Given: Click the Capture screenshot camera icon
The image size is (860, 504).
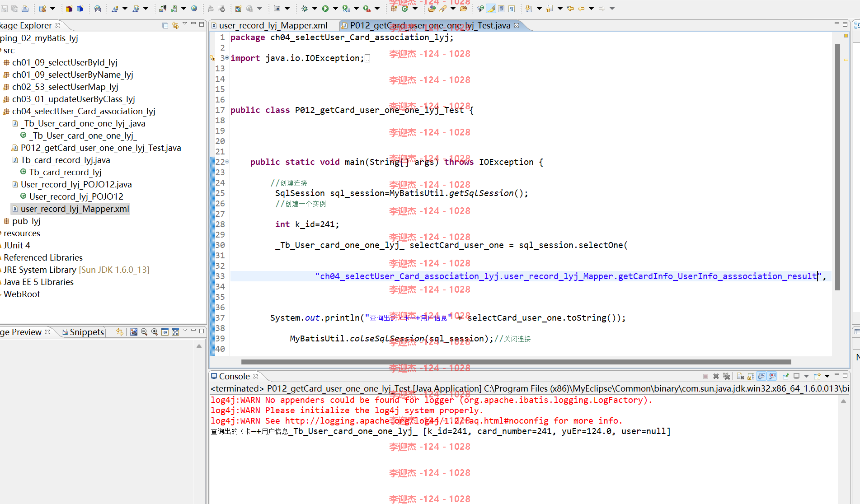Looking at the screenshot, I should pos(277,9).
